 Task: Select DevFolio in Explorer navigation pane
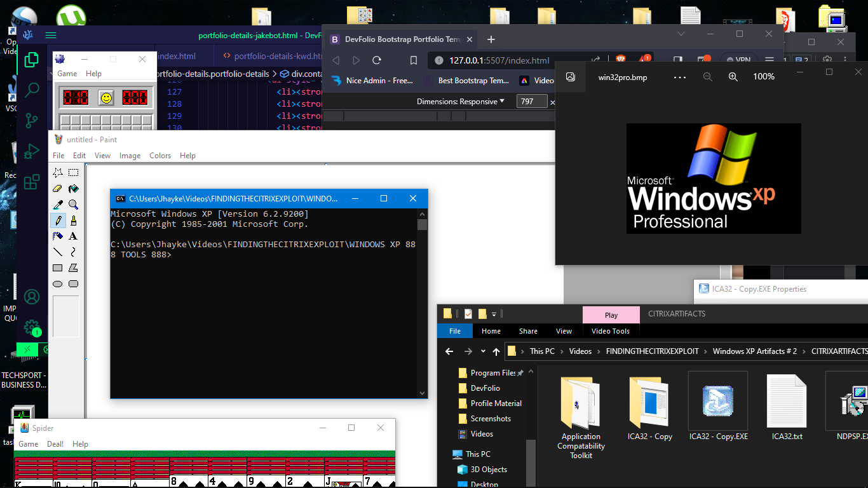pos(485,388)
